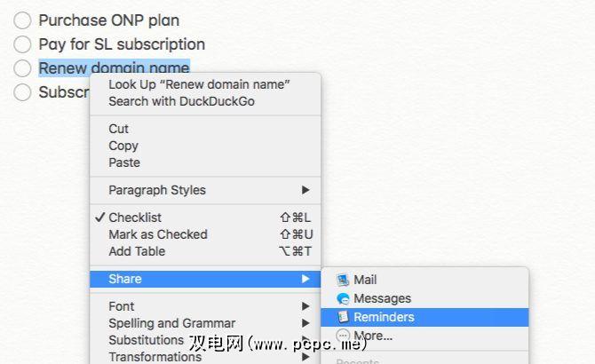Click the highlighted Renew domain name text
The width and height of the screenshot is (595, 364).
point(114,68)
